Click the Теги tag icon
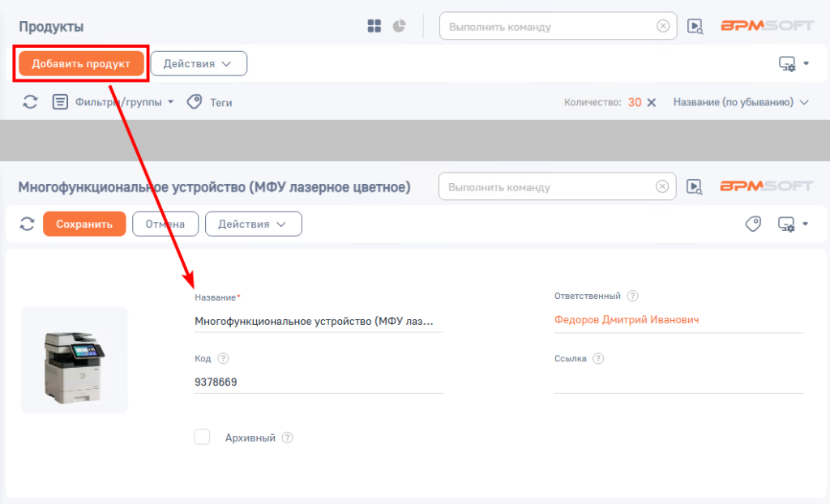The width and height of the screenshot is (830, 504). coord(195,101)
